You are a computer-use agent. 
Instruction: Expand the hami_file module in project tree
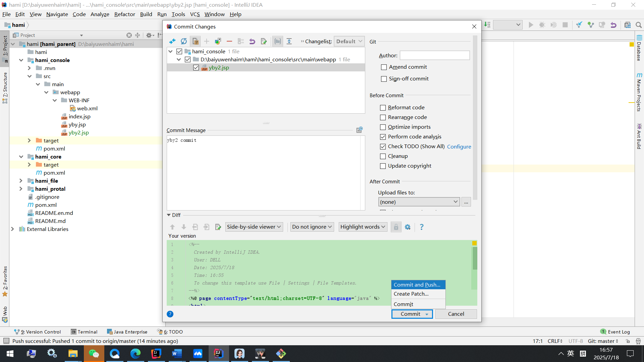pos(21,181)
